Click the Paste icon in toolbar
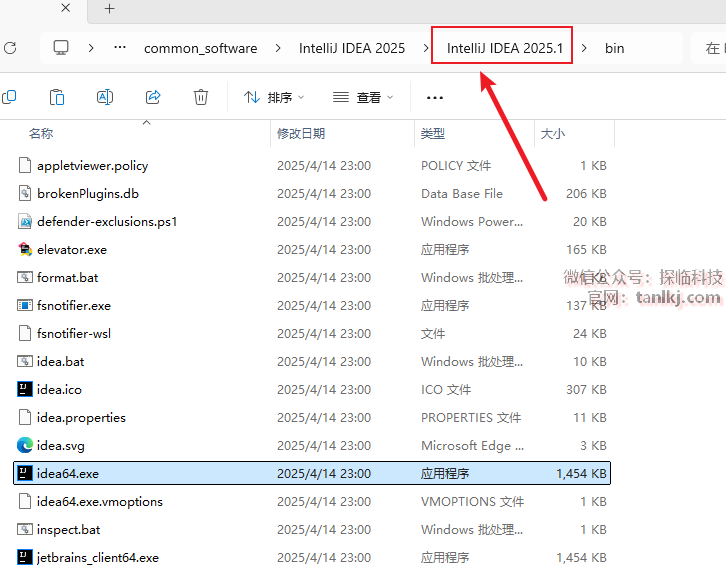Image resolution: width=726 pixels, height=566 pixels. click(x=57, y=97)
